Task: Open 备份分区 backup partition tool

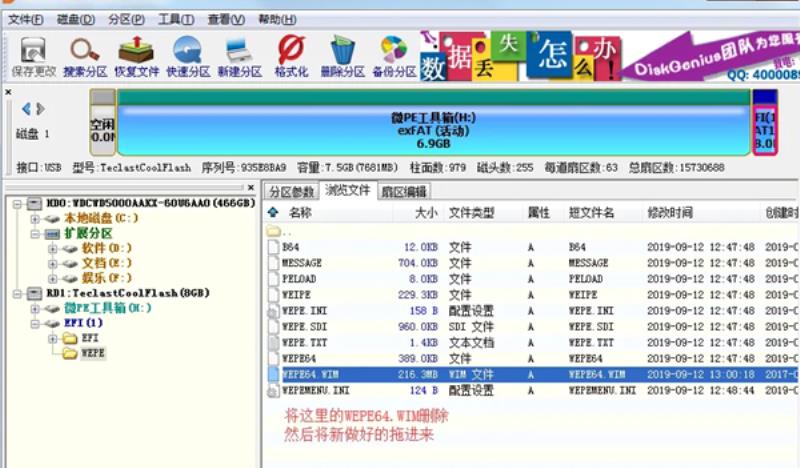Action: click(x=394, y=57)
